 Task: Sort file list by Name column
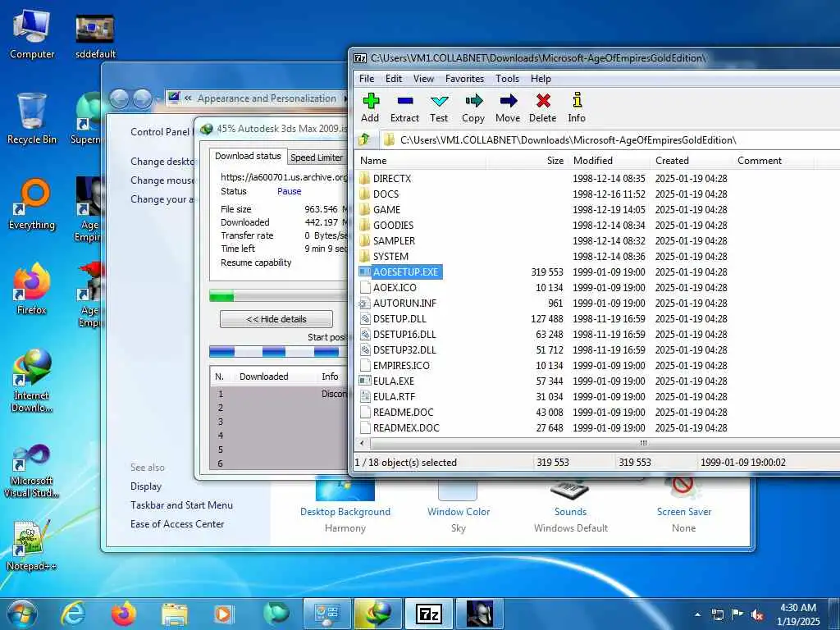(x=421, y=161)
